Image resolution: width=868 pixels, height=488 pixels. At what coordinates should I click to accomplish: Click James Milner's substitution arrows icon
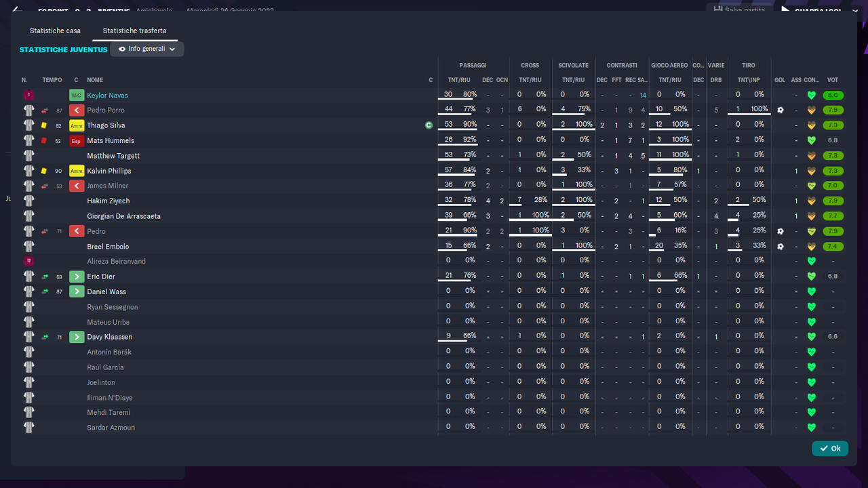45,186
